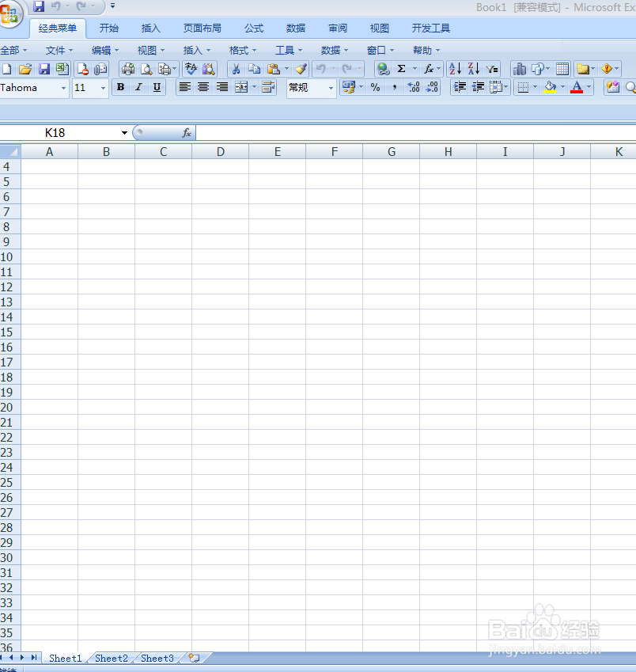Open the paste options dropdown arrow
Screen dimensions: 636x672
point(286,69)
